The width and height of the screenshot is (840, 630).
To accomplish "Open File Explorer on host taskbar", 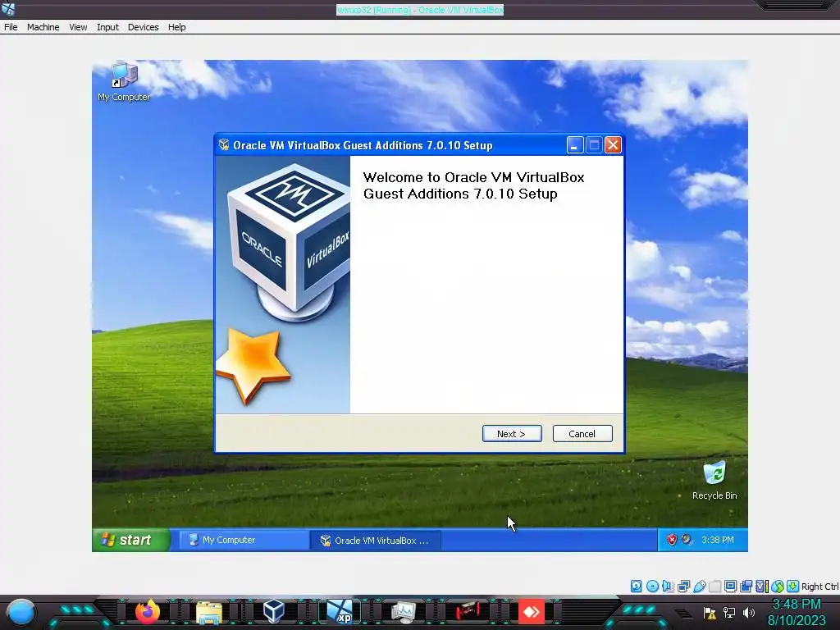I will (209, 612).
